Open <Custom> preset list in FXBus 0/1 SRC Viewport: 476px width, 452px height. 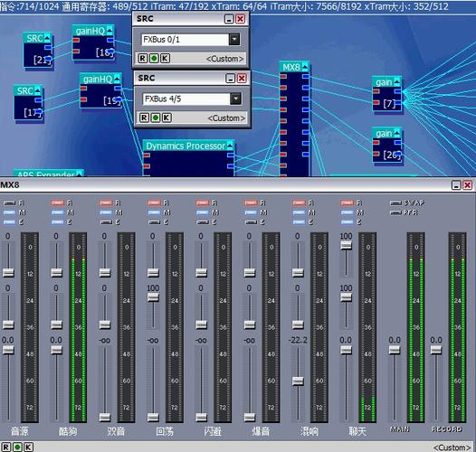pyautogui.click(x=224, y=59)
